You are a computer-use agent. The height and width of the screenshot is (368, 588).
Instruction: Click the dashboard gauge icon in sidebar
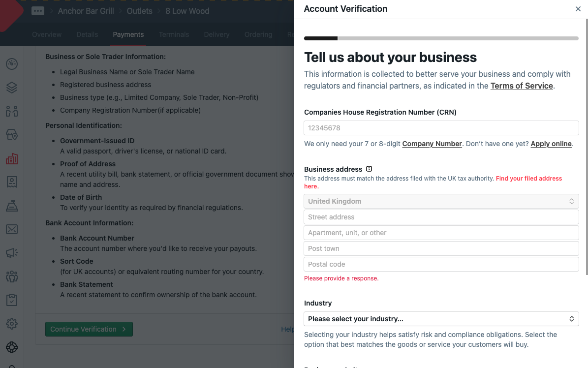point(12,64)
